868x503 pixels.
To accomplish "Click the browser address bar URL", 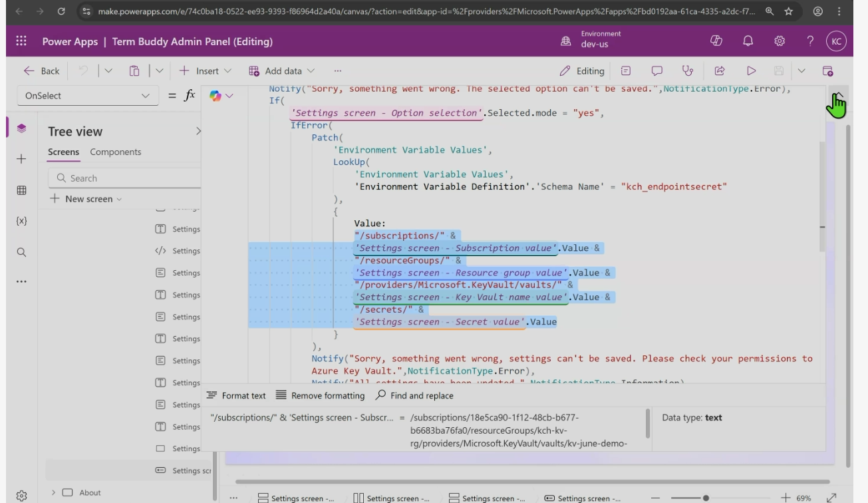I will 426,11.
